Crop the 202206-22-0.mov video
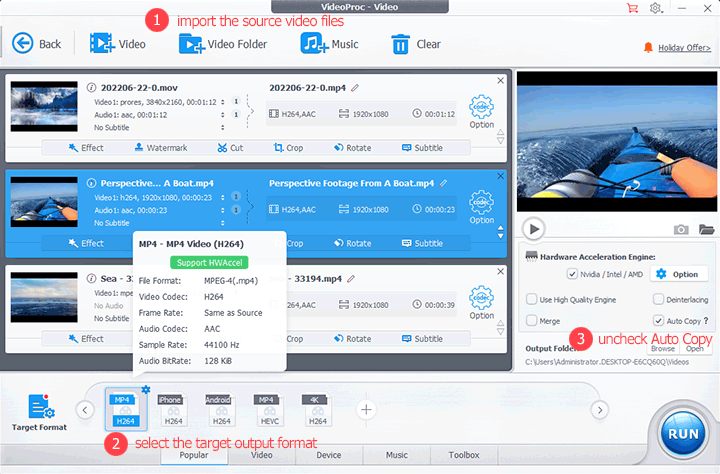The width and height of the screenshot is (720, 474). tap(288, 147)
